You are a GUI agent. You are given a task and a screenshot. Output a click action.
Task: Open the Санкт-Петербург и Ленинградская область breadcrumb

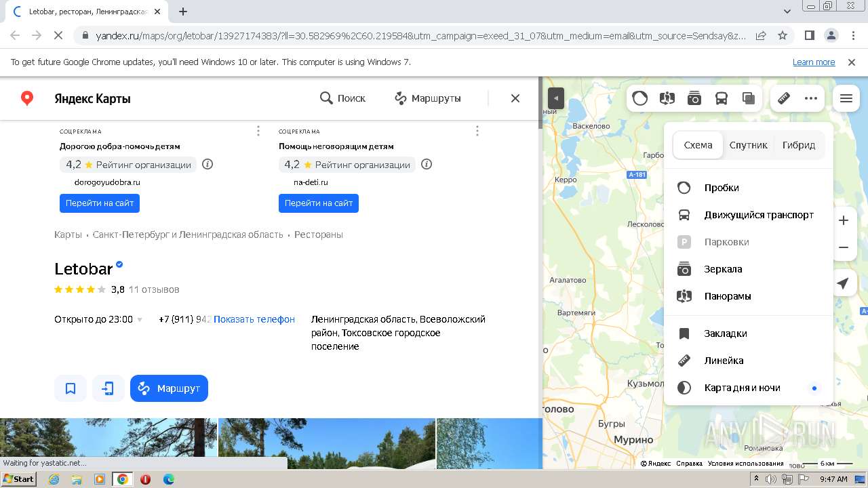click(x=188, y=235)
